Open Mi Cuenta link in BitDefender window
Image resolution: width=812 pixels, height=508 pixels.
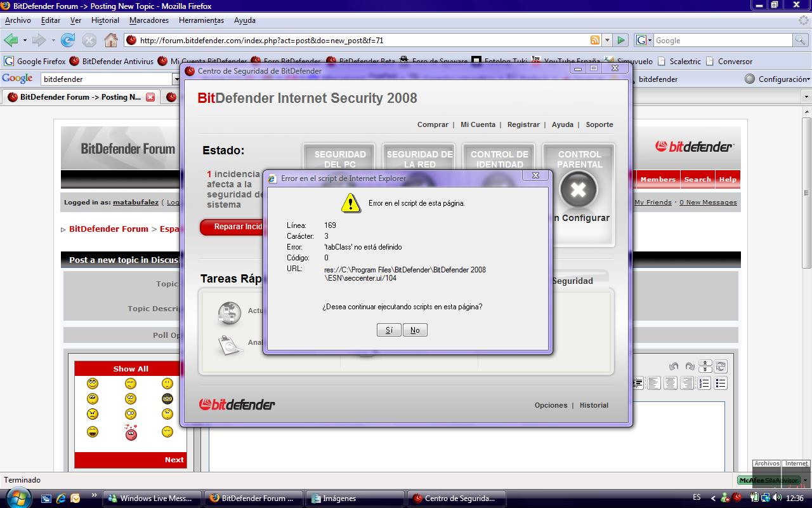[478, 124]
